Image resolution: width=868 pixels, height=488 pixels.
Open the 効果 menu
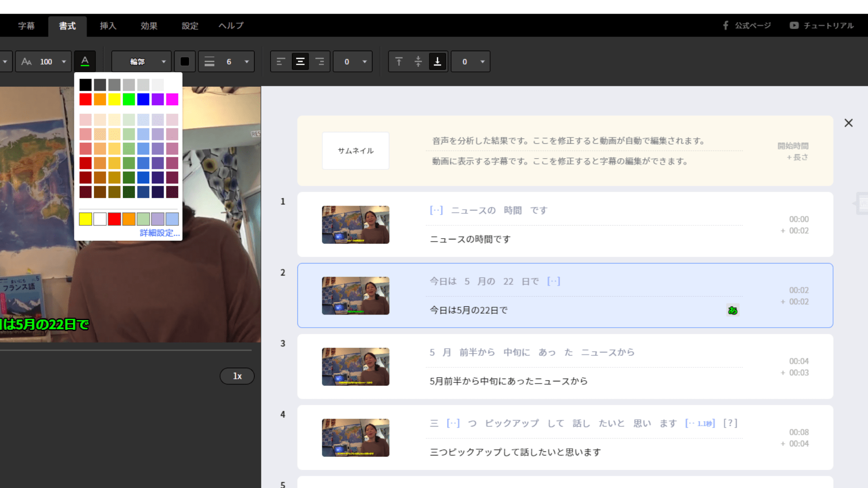(x=149, y=26)
